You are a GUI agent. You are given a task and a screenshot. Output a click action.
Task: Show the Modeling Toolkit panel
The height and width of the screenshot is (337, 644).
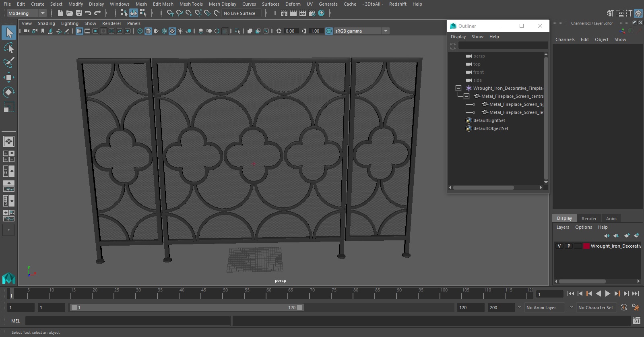[611, 13]
